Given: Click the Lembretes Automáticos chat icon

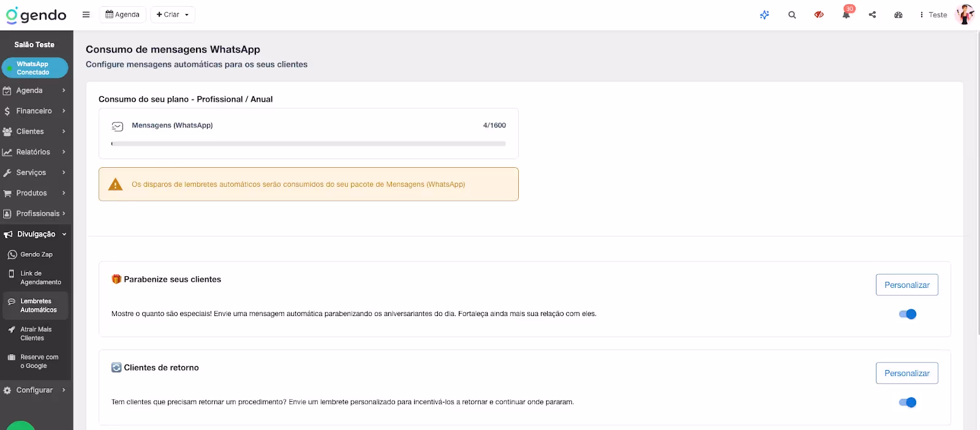Looking at the screenshot, I should tap(12, 301).
